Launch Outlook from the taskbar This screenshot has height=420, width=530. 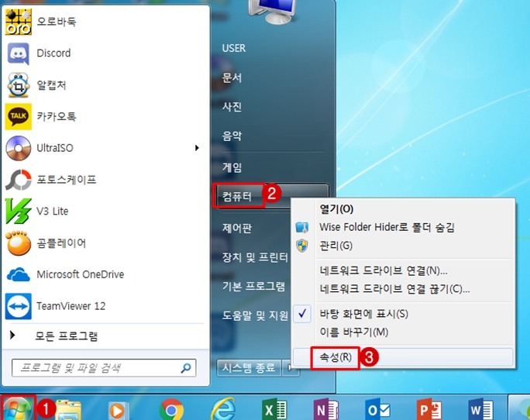(378, 409)
